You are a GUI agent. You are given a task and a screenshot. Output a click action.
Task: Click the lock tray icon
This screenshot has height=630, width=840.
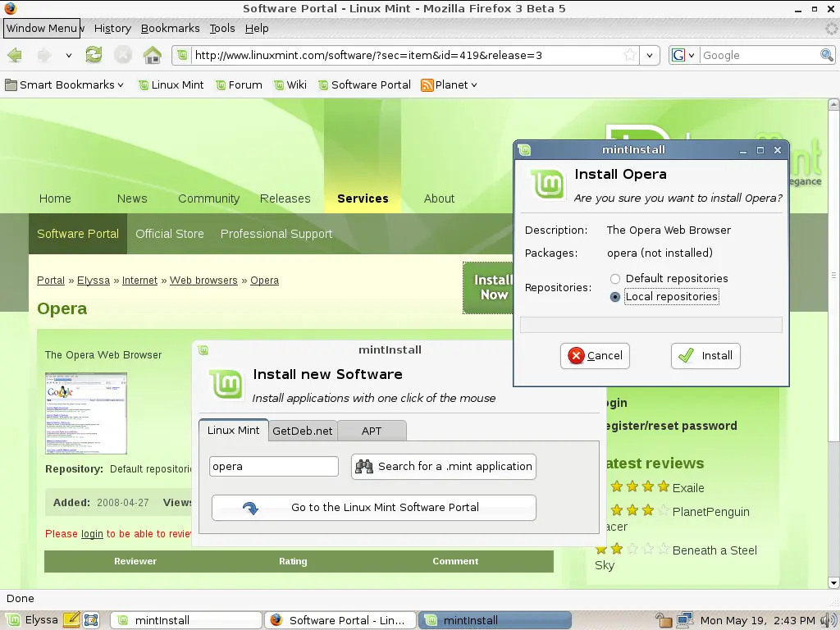coord(664,620)
